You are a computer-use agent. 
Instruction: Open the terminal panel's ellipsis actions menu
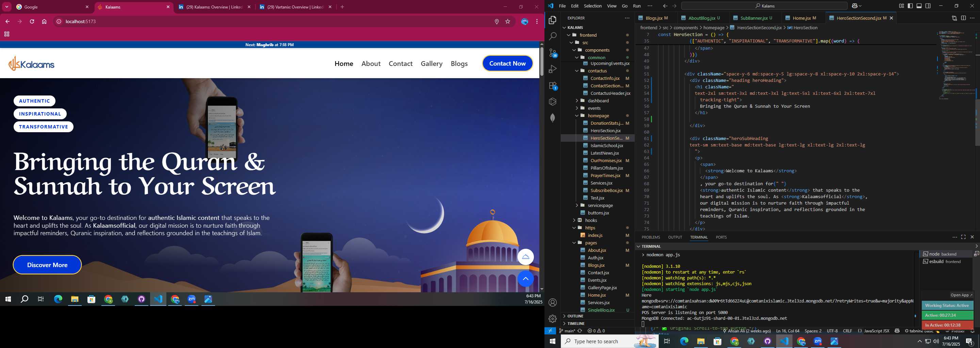click(x=954, y=237)
